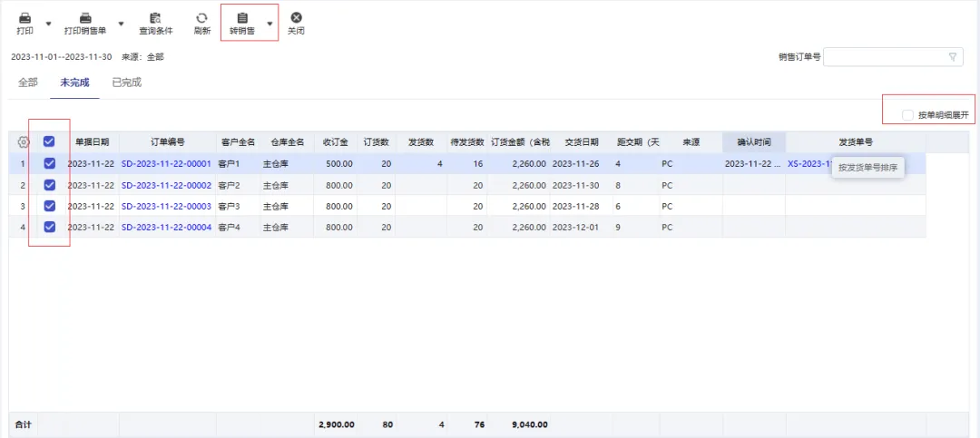Image resolution: width=980 pixels, height=438 pixels.
Task: Expand the 打印 dropdown arrow
Action: (48, 24)
